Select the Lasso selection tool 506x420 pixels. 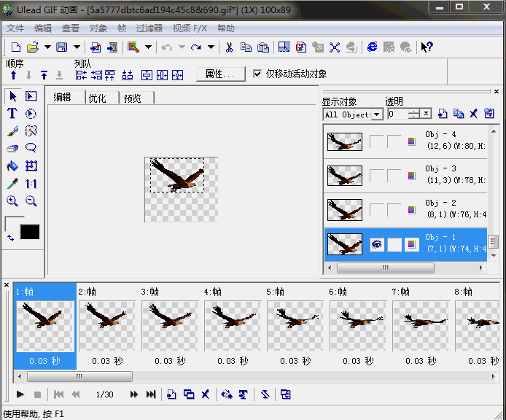(31, 149)
